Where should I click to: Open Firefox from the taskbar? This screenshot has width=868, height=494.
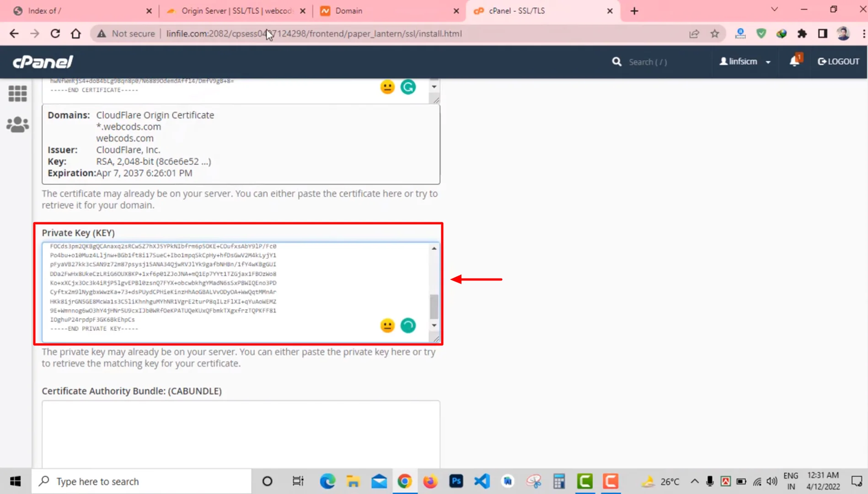pyautogui.click(x=430, y=481)
